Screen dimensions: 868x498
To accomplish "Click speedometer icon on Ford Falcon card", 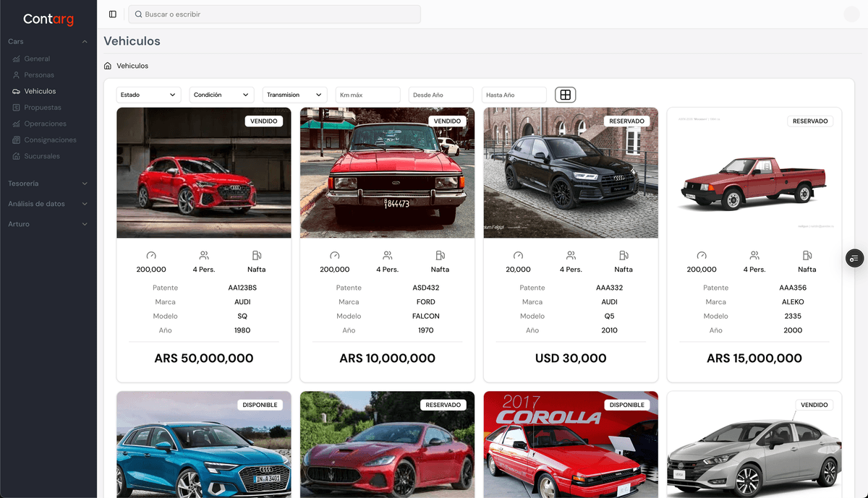I will [334, 256].
